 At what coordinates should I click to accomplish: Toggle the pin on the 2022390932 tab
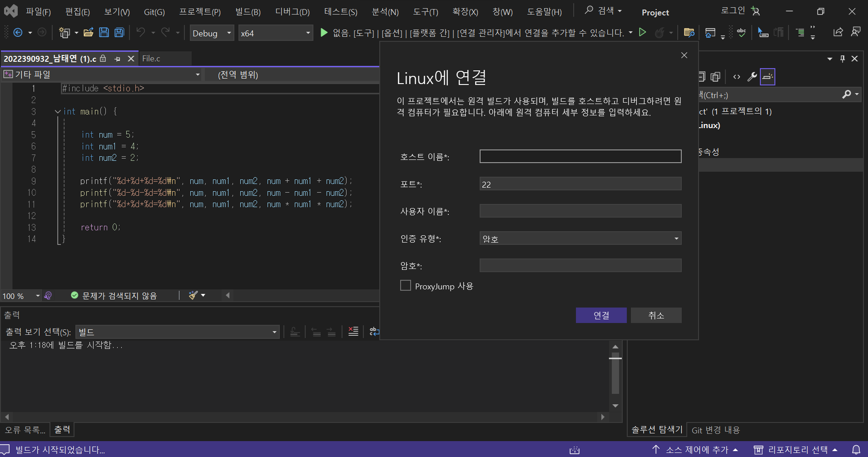coord(118,59)
